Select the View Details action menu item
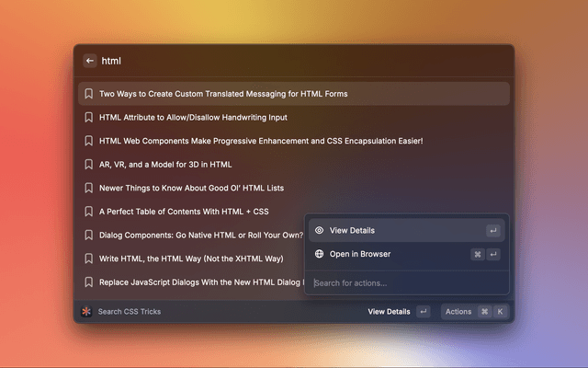This screenshot has width=588, height=368. [x=404, y=231]
